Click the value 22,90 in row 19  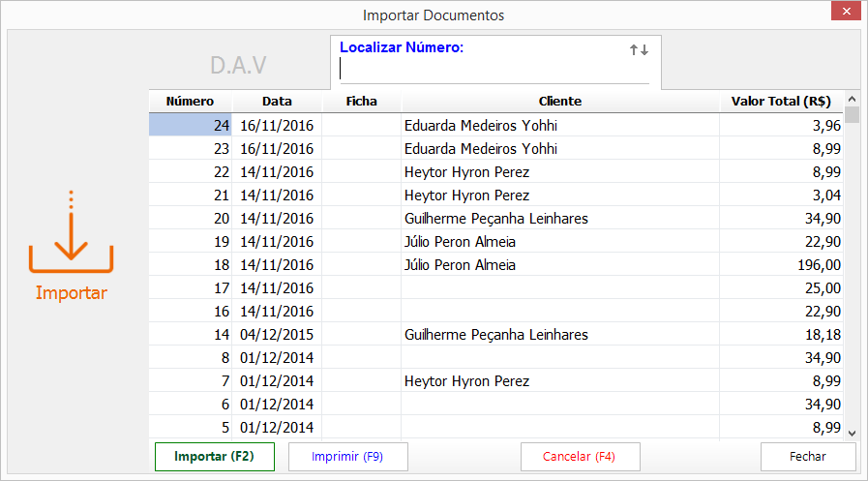point(823,242)
